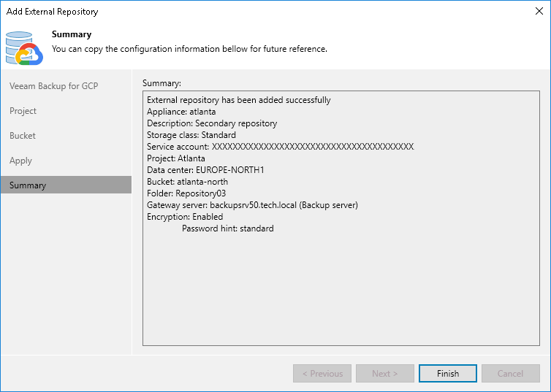The width and height of the screenshot is (551, 392).
Task: Click the Service account line
Action: [281, 146]
